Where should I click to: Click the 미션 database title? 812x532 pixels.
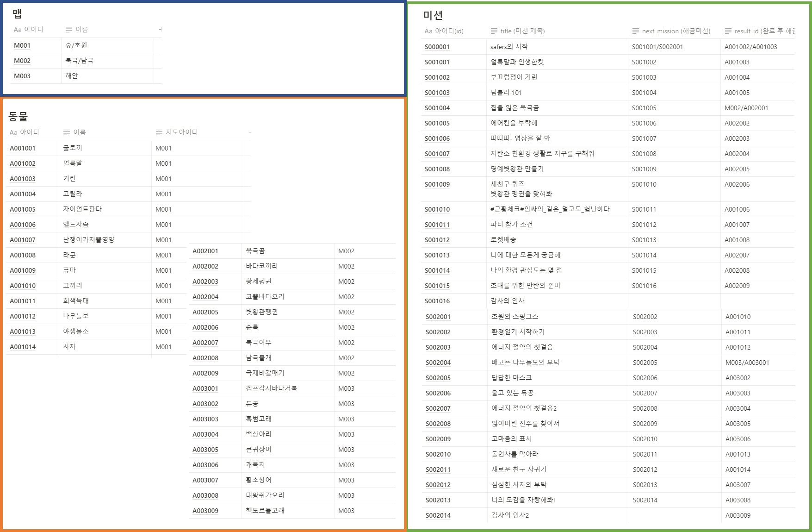[x=433, y=15]
